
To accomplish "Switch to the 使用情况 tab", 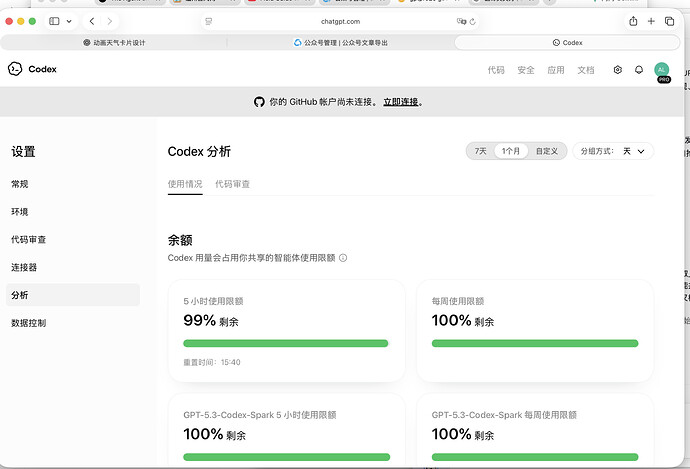I will pyautogui.click(x=185, y=184).
